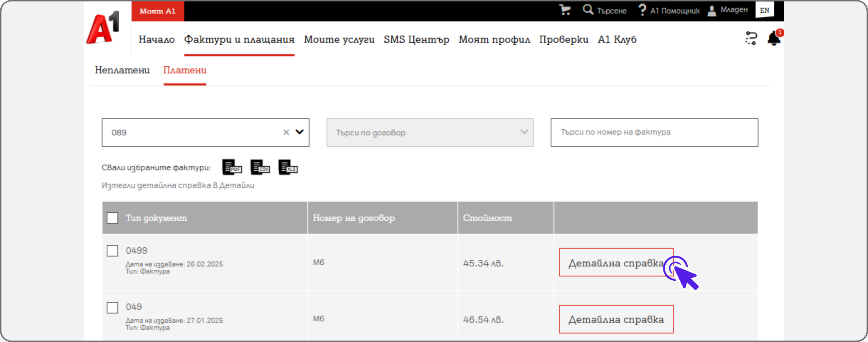Screen dimensions: 868x342
Task: Click Изтегли детайлна справка в Детайли link
Action: pyautogui.click(x=178, y=186)
